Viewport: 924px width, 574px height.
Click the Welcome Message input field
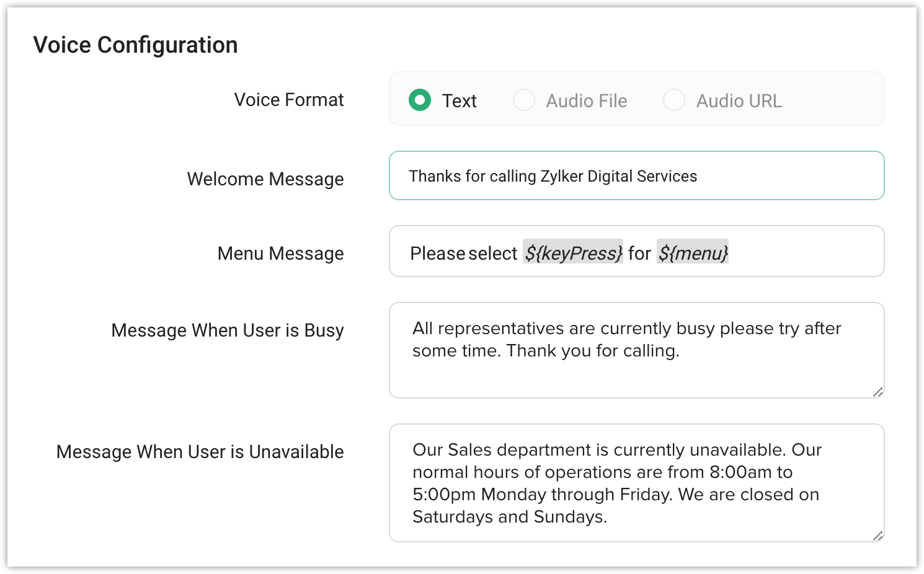(636, 176)
